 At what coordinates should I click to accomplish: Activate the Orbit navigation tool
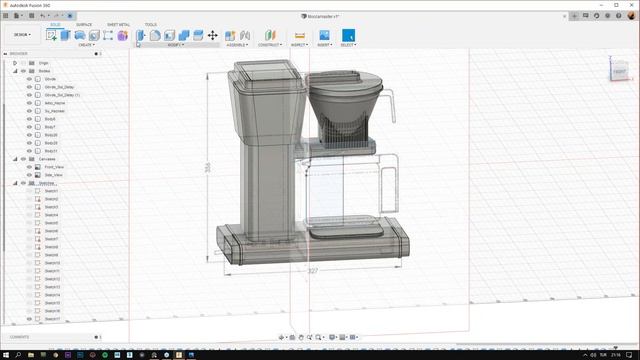tap(281, 337)
